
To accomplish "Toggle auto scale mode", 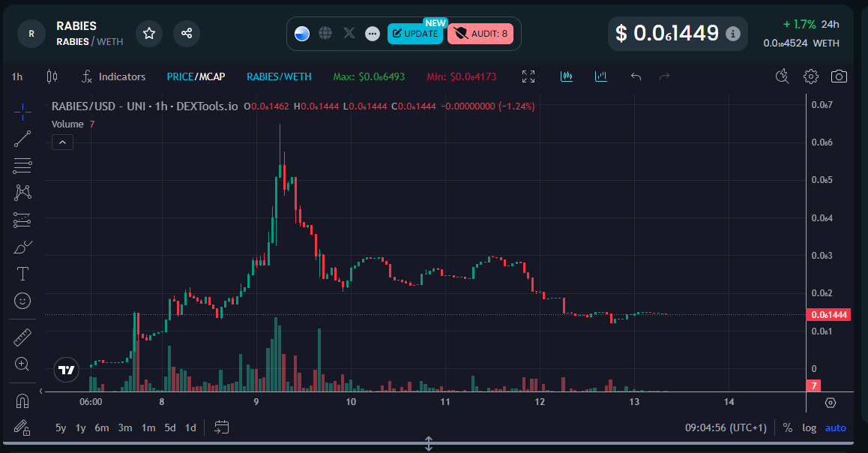I will (x=835, y=427).
